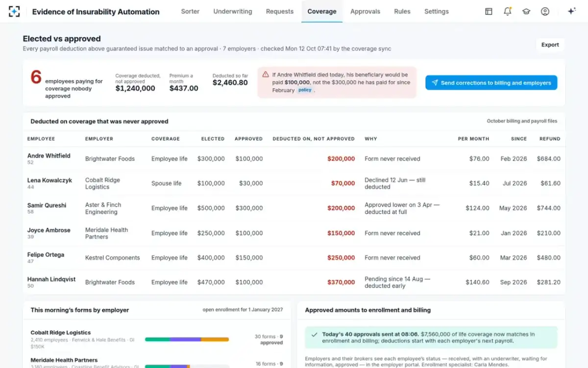
Task: Click 'October billing and payroll files' label
Action: 522,121
